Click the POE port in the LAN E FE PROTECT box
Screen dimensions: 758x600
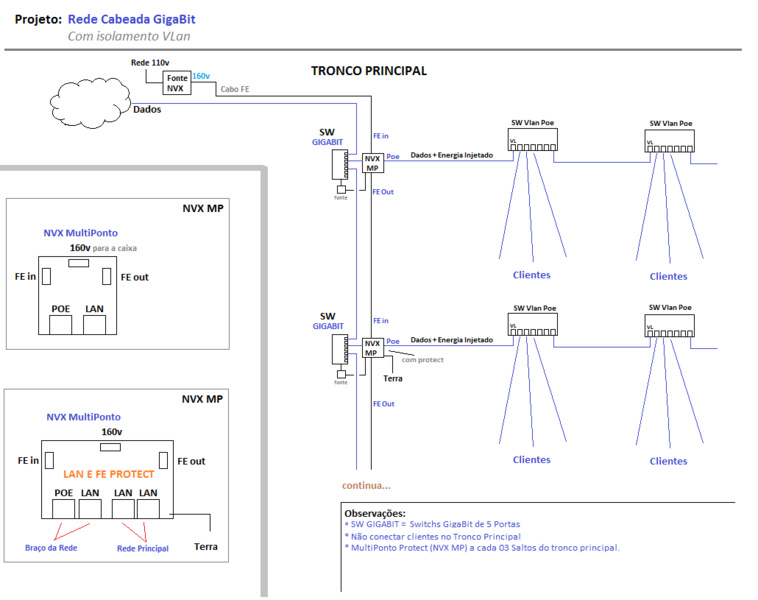(63, 509)
